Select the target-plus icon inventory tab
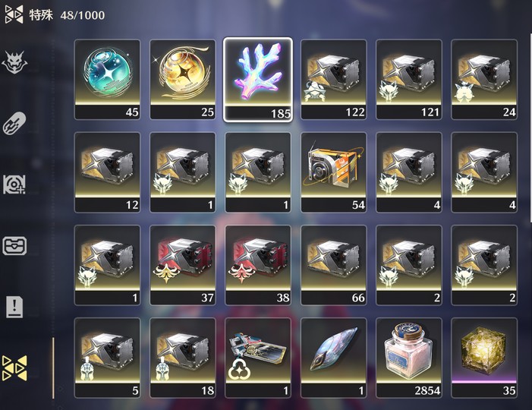Image resolution: width=532 pixels, height=410 pixels. [x=14, y=184]
